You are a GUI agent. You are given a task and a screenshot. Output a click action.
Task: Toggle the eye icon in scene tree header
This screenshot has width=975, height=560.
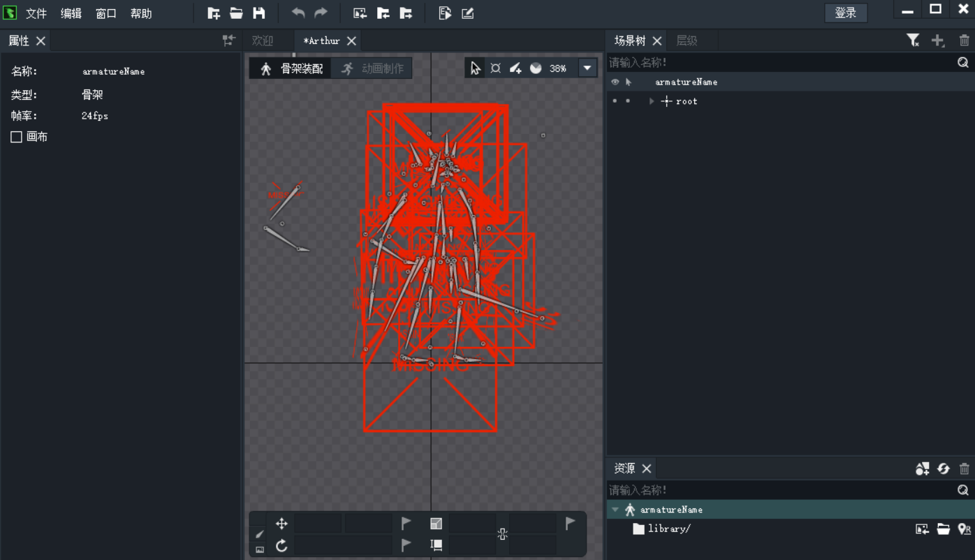[x=615, y=82]
